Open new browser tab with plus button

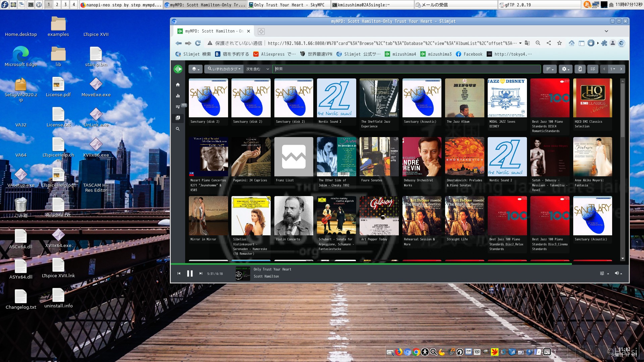click(x=261, y=31)
